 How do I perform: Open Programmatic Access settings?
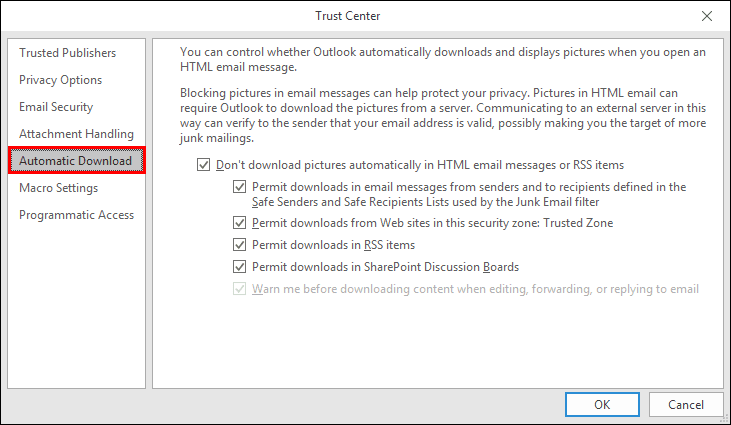[x=76, y=215]
